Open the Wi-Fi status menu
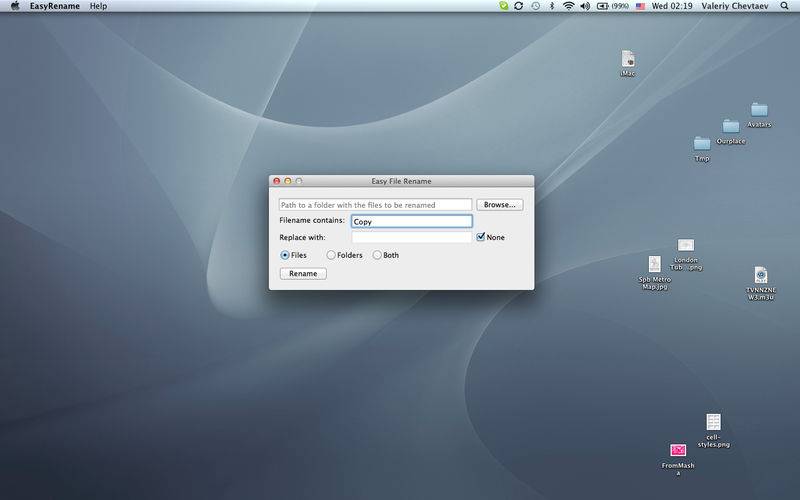Screen dimensions: 800x500 (x=568, y=6)
